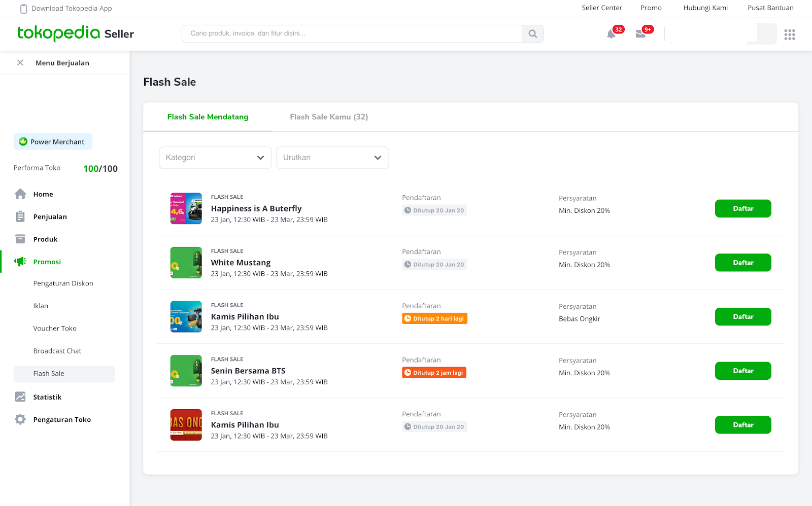Expand the Kategori dropdown
Screen dimensions: 812x506
[x=215, y=158]
